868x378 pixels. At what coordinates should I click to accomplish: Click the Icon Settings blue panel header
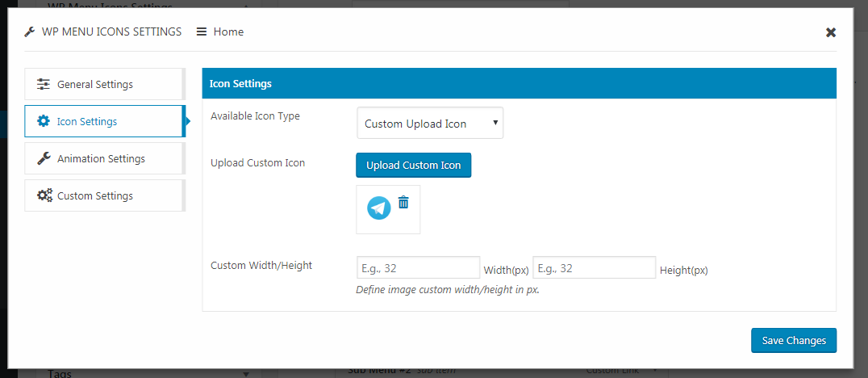(x=519, y=84)
